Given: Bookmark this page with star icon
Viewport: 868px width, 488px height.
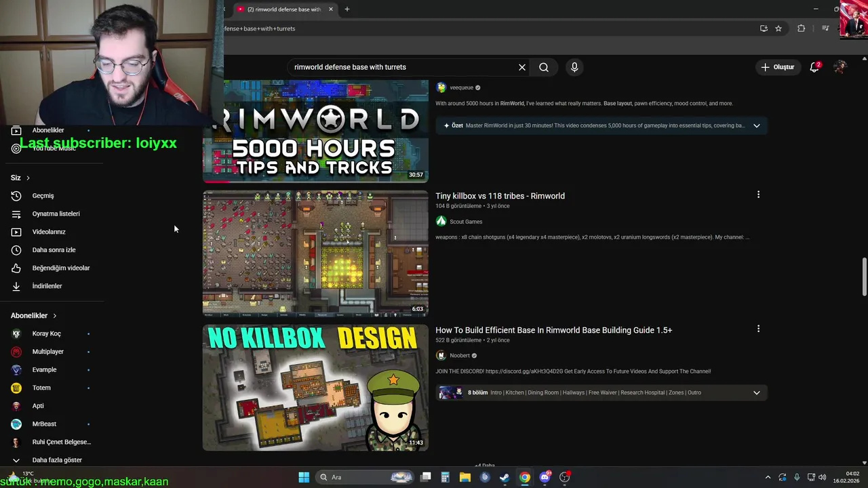Looking at the screenshot, I should coord(778,28).
